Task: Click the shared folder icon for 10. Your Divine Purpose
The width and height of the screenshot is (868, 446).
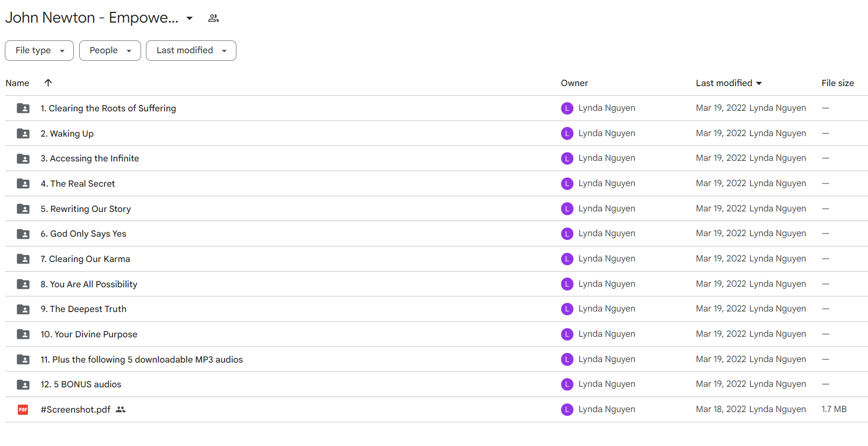Action: 23,334
